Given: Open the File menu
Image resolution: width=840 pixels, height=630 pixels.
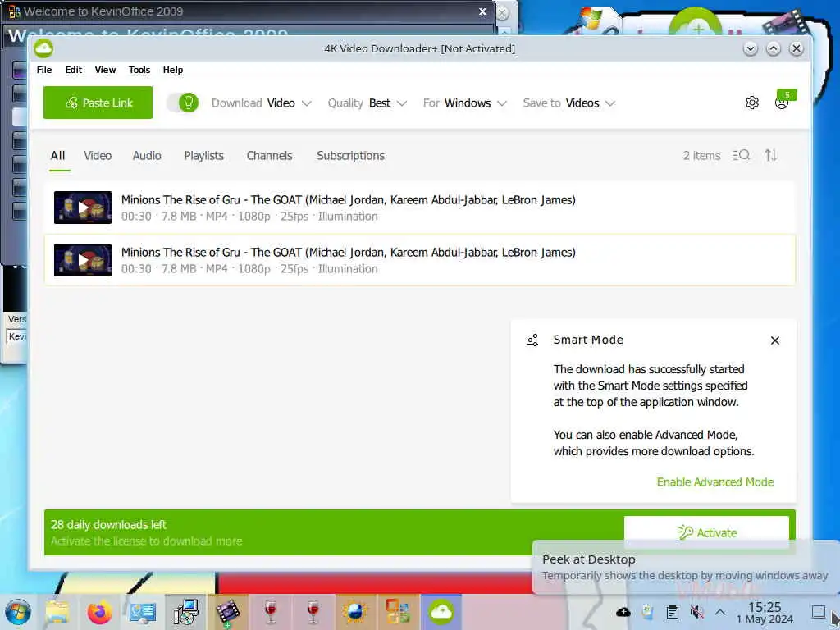Looking at the screenshot, I should click(x=44, y=70).
